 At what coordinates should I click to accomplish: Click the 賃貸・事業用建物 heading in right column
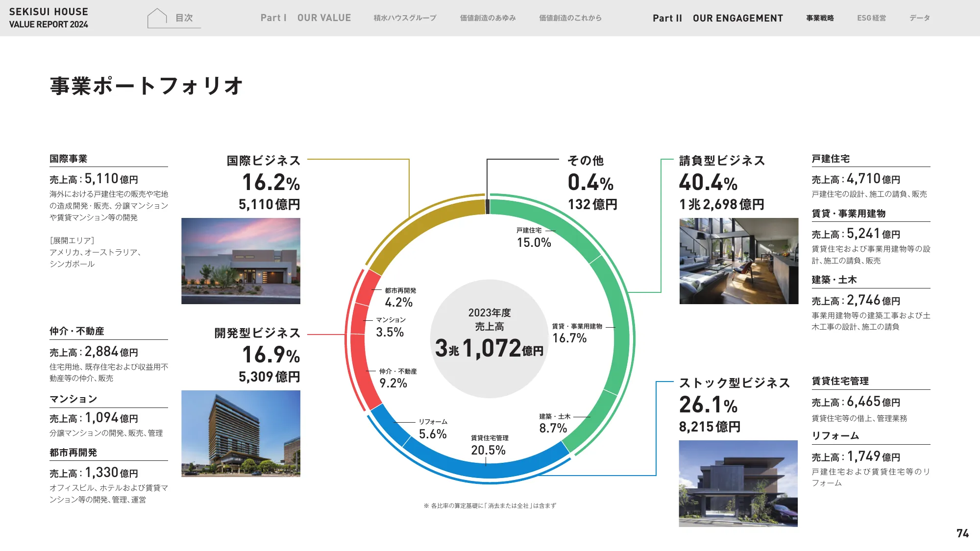[849, 214]
